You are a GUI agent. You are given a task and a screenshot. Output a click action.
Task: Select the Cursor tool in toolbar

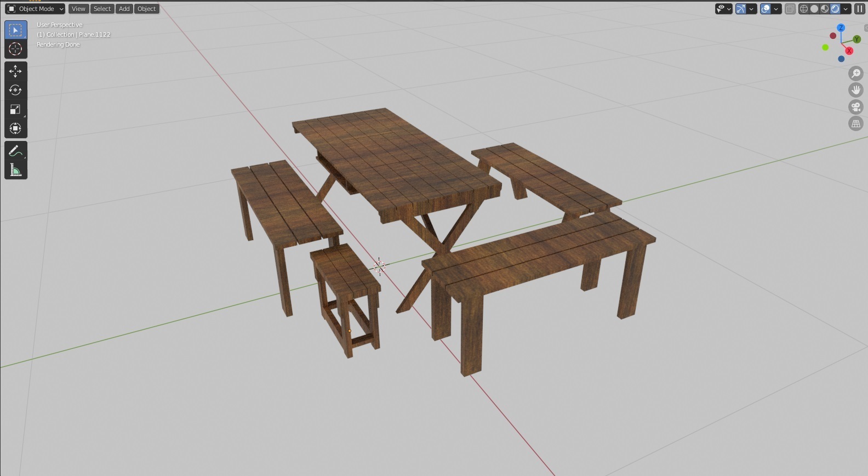point(15,49)
